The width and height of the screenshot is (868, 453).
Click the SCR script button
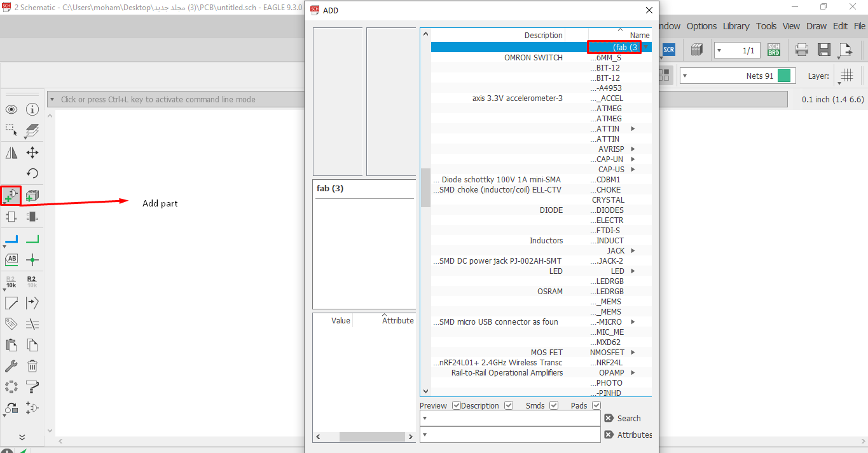tap(669, 50)
